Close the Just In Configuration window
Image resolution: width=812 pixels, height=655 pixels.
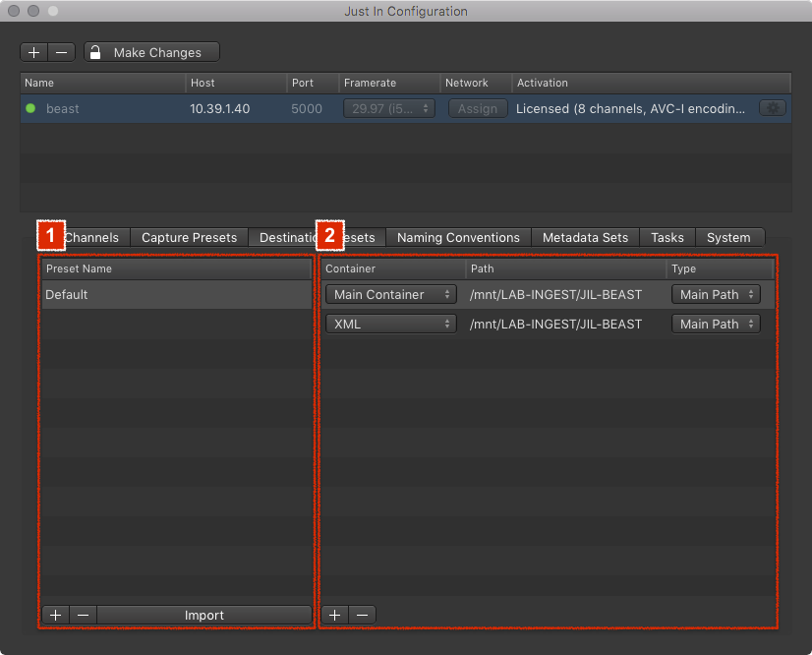pos(14,11)
